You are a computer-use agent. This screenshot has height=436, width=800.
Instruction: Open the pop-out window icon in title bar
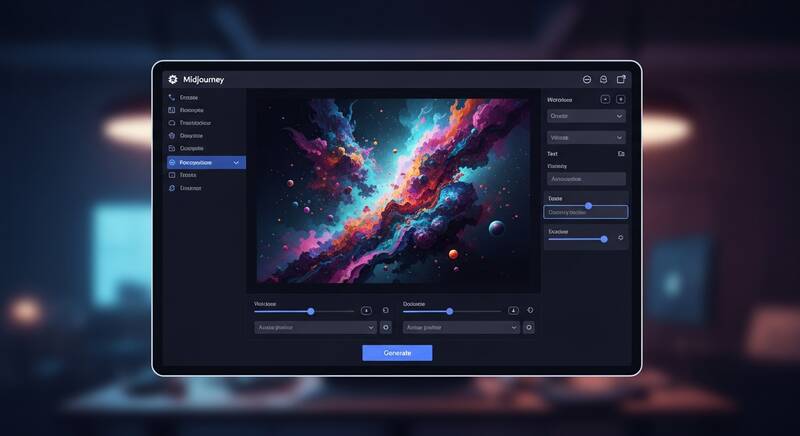coord(621,79)
